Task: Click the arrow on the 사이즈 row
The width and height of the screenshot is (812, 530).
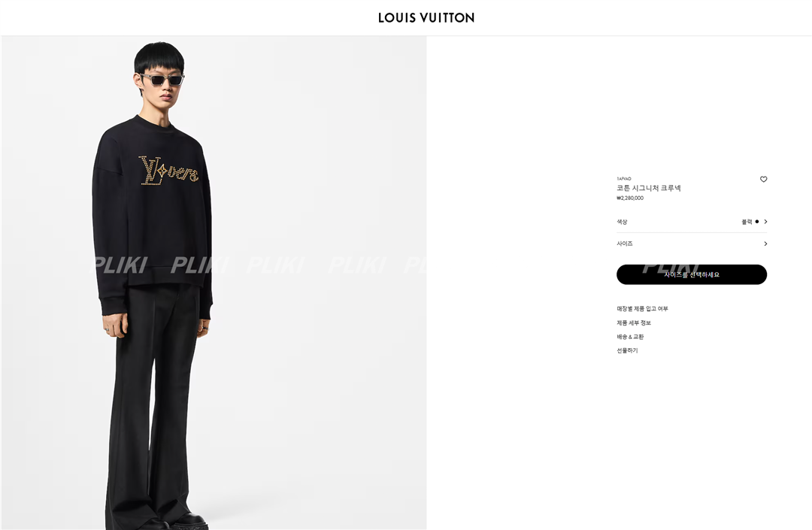Action: pyautogui.click(x=765, y=244)
